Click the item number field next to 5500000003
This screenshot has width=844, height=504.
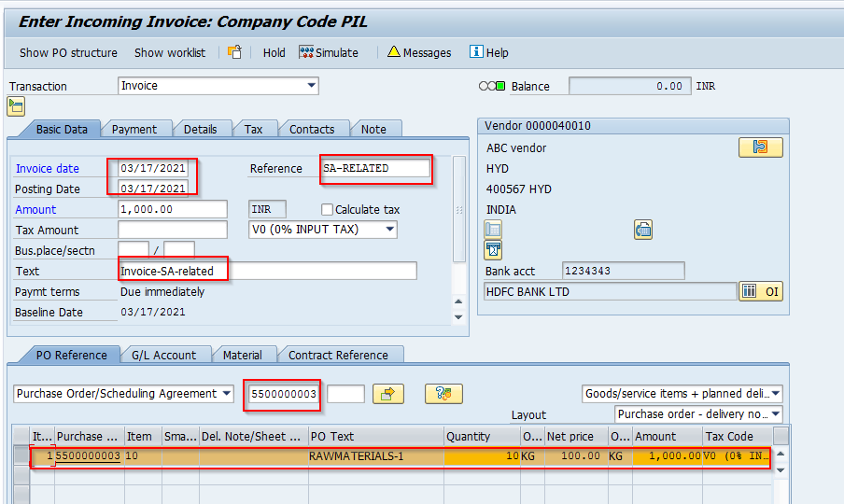pyautogui.click(x=345, y=394)
